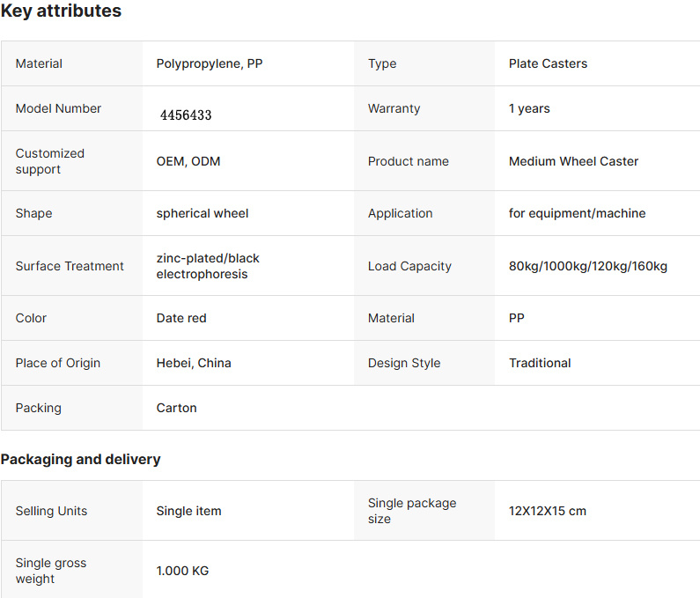This screenshot has width=700, height=598.
Task: Click the Plate Casters type value
Action: pos(548,63)
